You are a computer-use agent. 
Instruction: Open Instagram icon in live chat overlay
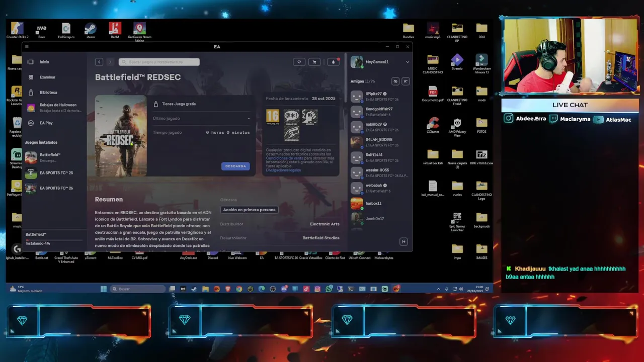509,119
